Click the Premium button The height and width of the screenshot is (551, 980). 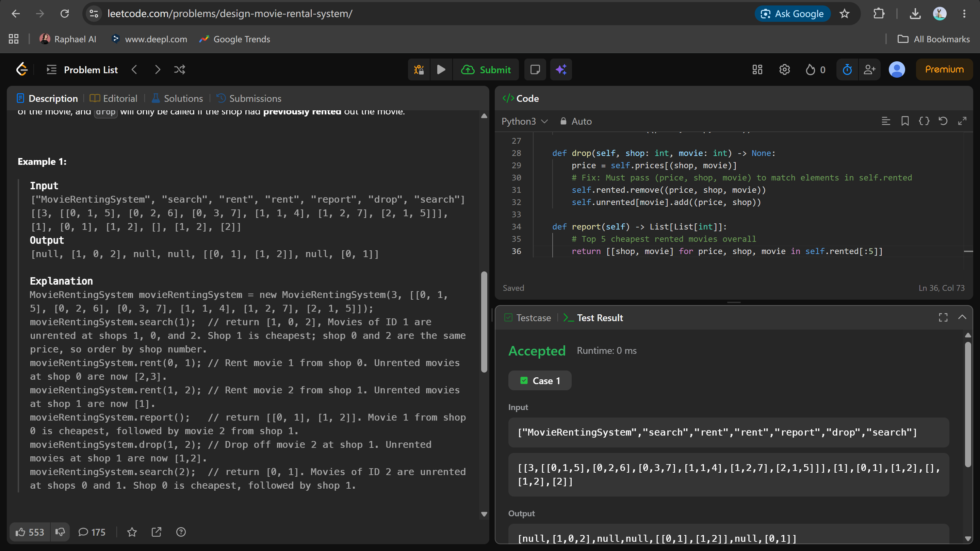pyautogui.click(x=944, y=70)
